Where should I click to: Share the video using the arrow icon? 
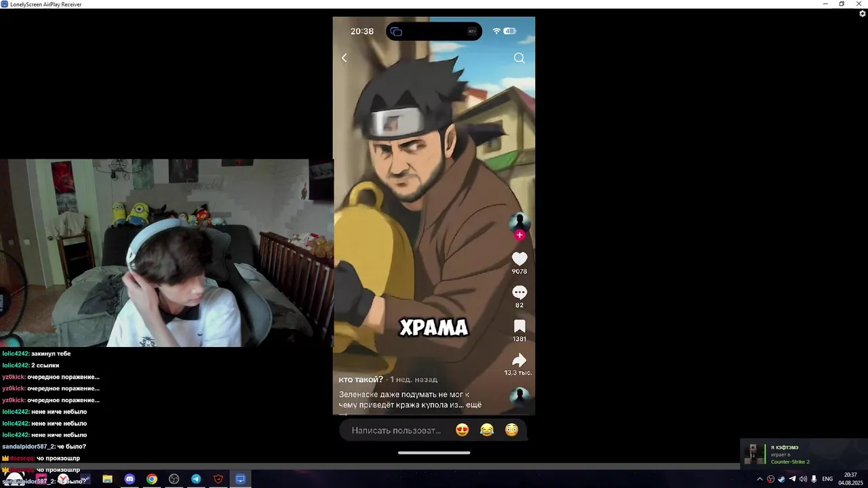[x=519, y=360]
